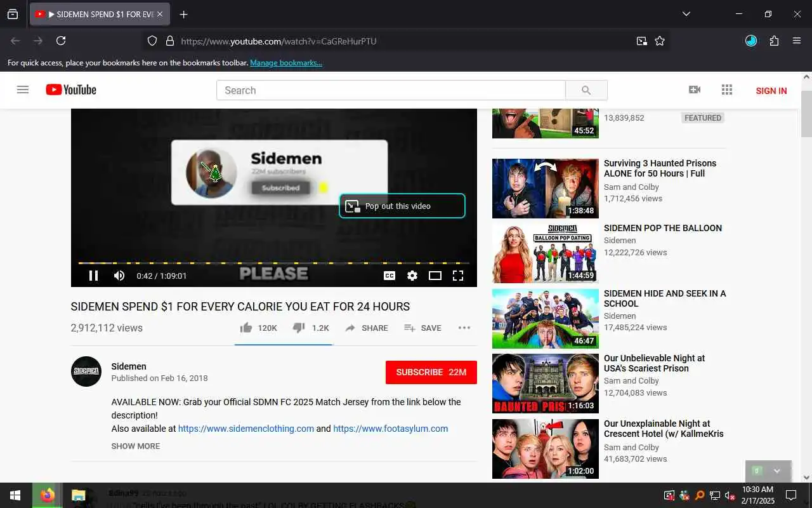
Task: Open the sidemenclothing.com link
Action: point(246,429)
